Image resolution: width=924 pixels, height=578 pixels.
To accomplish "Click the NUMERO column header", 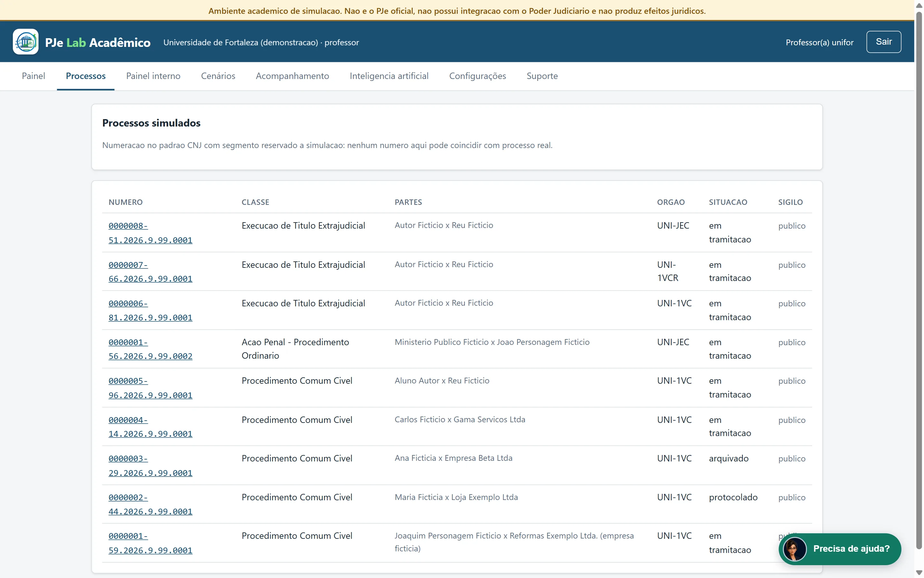I will point(126,202).
